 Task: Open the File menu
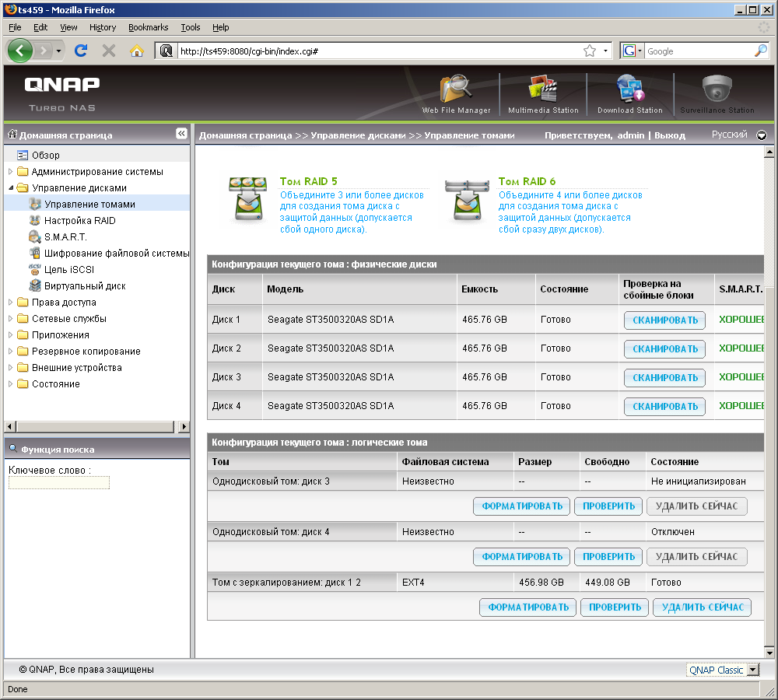click(15, 27)
